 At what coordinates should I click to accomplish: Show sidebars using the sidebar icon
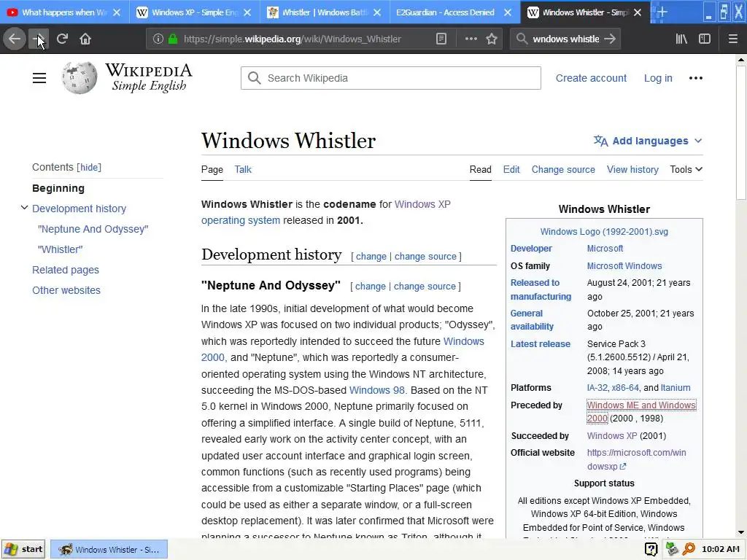(705, 39)
